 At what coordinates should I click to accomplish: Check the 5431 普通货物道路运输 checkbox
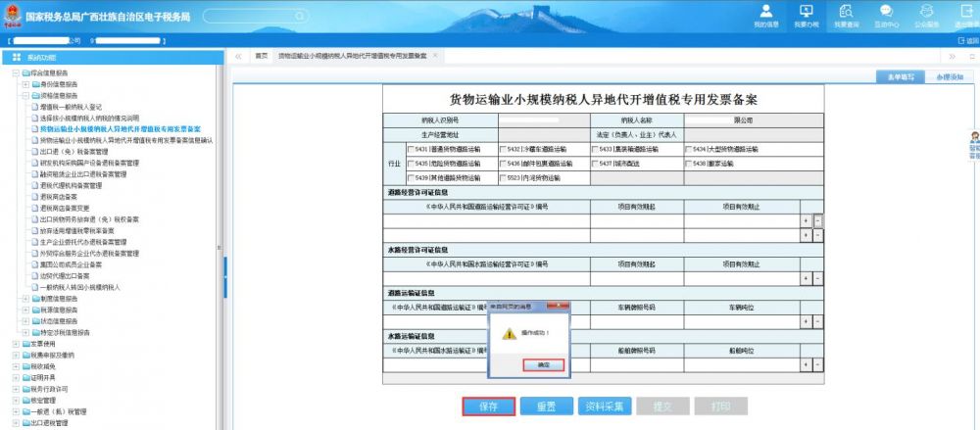point(412,149)
